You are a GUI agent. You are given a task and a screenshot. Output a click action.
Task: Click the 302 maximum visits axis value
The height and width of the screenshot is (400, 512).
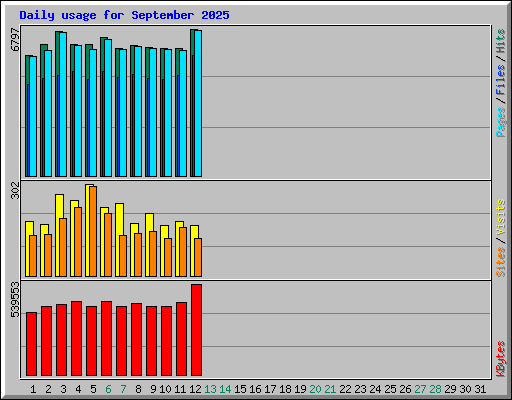click(15, 190)
